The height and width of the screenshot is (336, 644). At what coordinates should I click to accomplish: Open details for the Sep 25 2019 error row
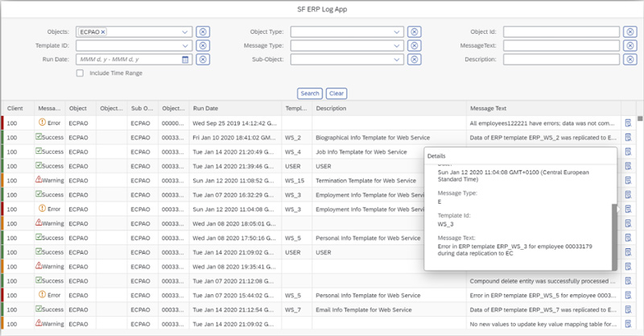pyautogui.click(x=628, y=123)
